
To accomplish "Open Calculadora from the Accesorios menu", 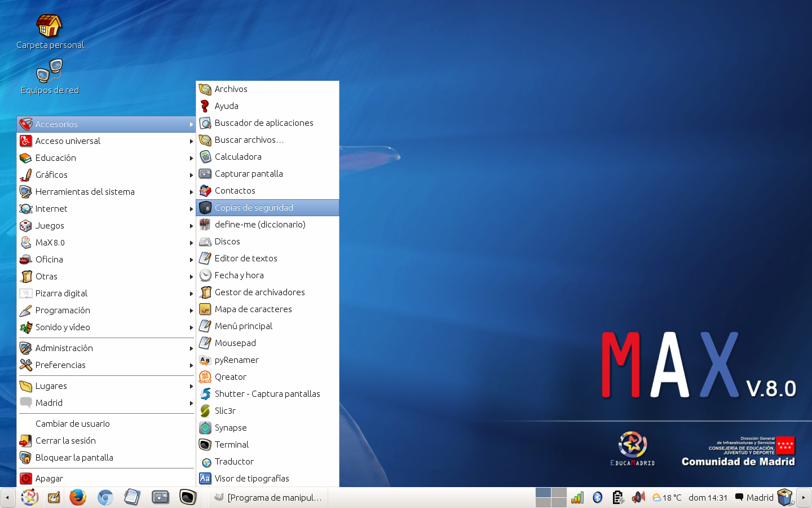I will [238, 157].
